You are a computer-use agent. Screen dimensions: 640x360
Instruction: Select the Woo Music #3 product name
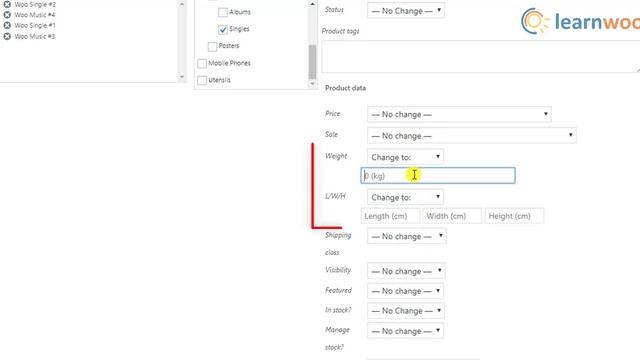pyautogui.click(x=35, y=36)
